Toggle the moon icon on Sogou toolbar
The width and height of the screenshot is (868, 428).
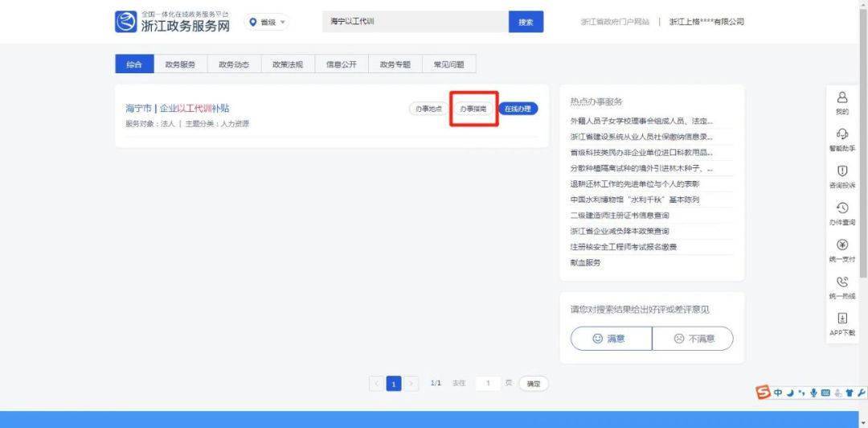(791, 393)
